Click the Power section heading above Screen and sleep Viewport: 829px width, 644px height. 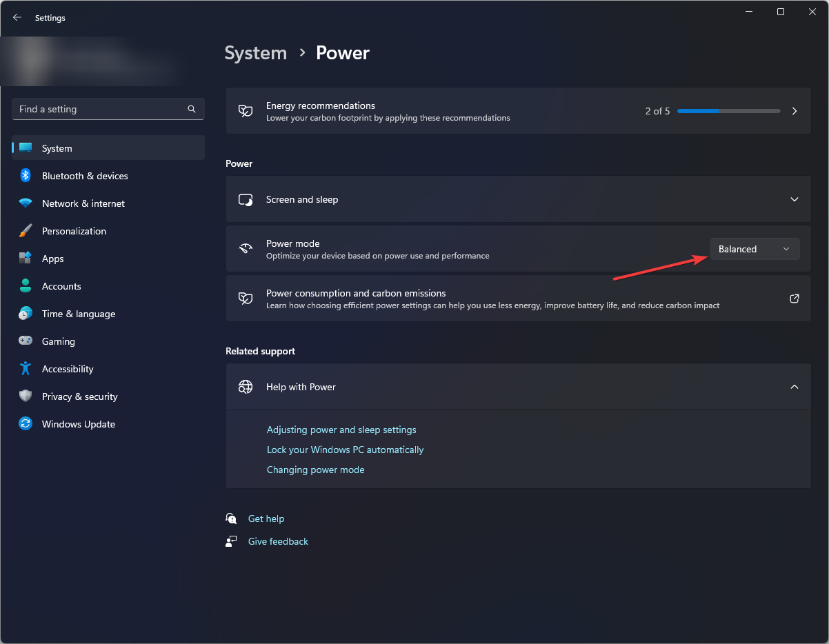tap(239, 163)
